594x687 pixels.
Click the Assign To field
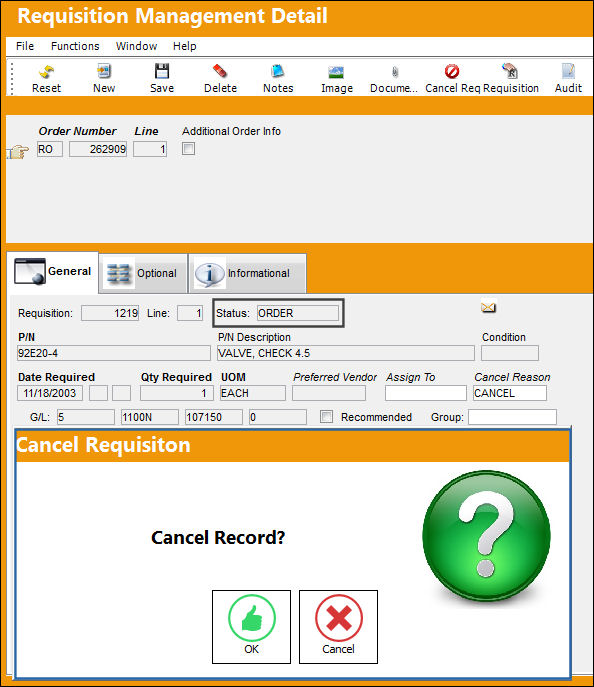[426, 393]
